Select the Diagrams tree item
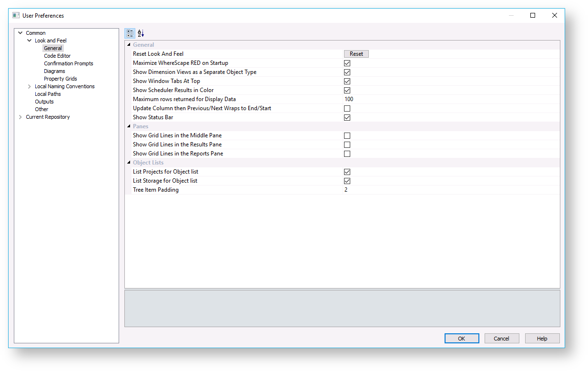The image size is (588, 371). click(x=54, y=71)
